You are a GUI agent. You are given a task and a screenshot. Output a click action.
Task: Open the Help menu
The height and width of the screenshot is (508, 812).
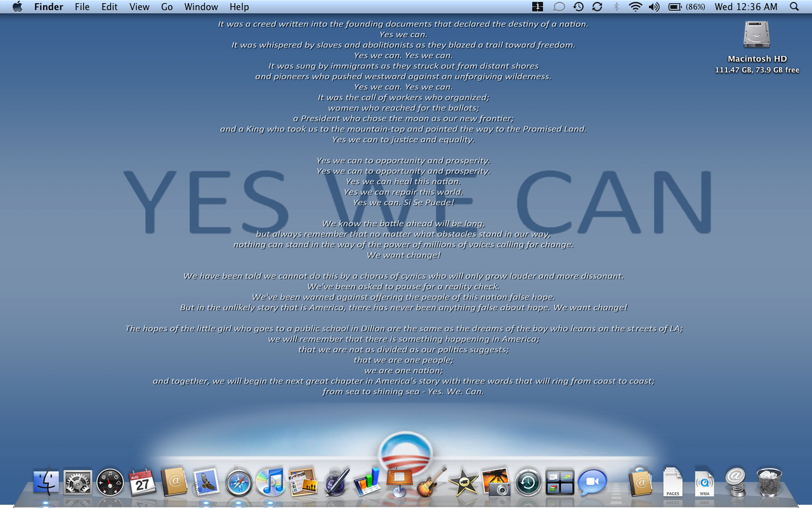(x=239, y=7)
